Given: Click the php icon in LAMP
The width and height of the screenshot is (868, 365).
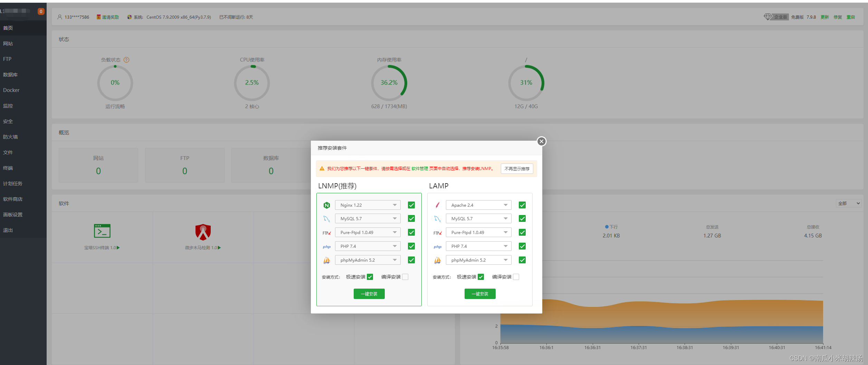Looking at the screenshot, I should click(x=438, y=247).
